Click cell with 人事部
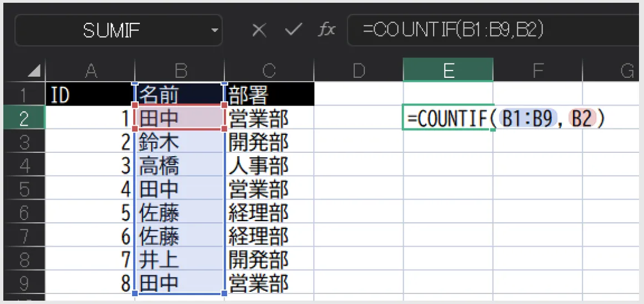 click(269, 165)
